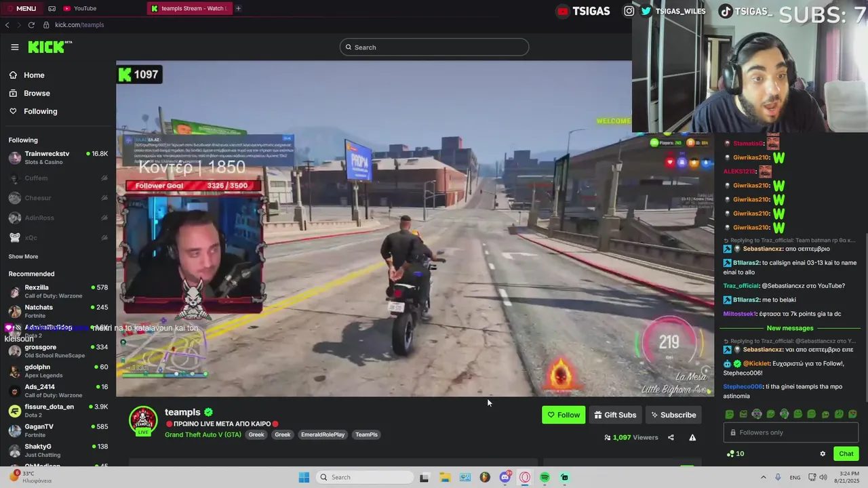Open the browser MENU button
The height and width of the screenshot is (488, 868).
tap(21, 8)
